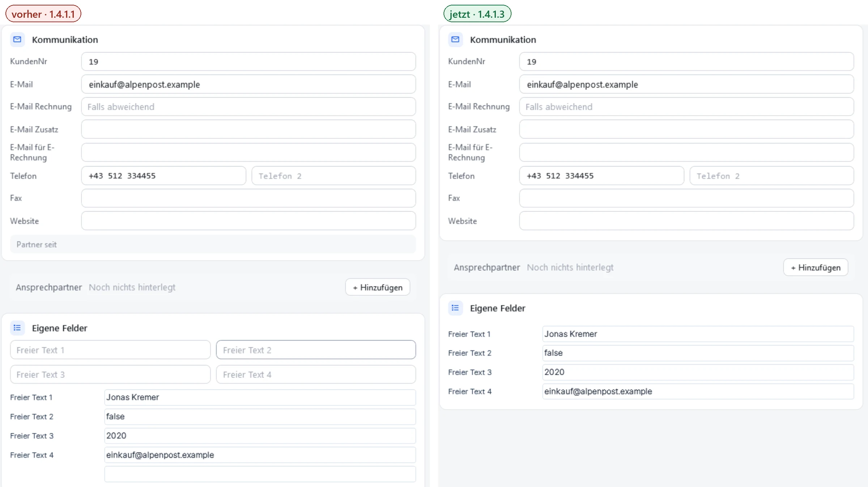This screenshot has height=487, width=868.
Task: Click the Fax field in vorher panel
Action: [248, 198]
